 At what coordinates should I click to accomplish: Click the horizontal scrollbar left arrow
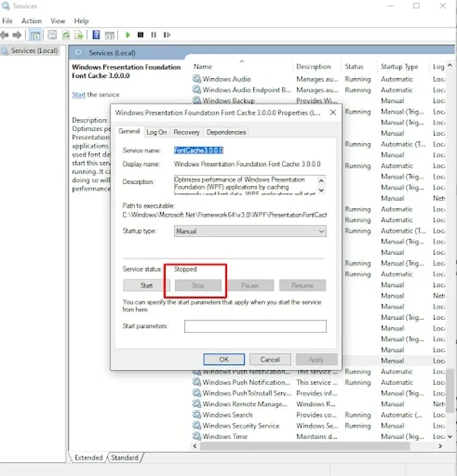pos(195,446)
